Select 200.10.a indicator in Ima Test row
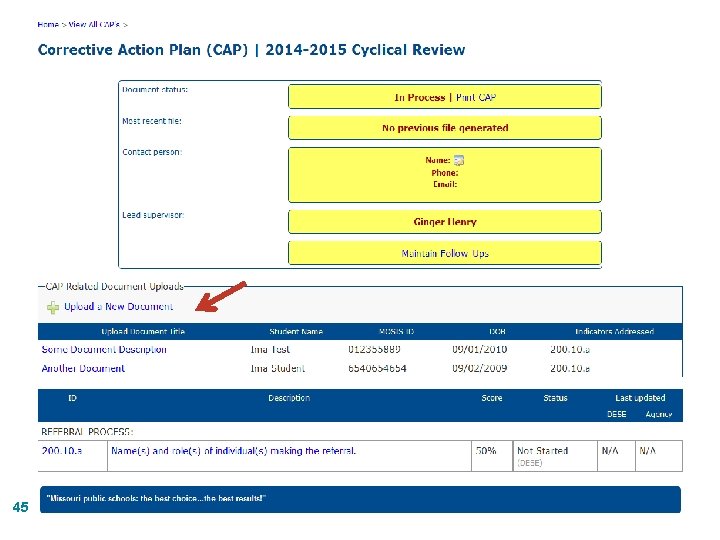Viewport: 720px width, 540px height. click(x=570, y=349)
